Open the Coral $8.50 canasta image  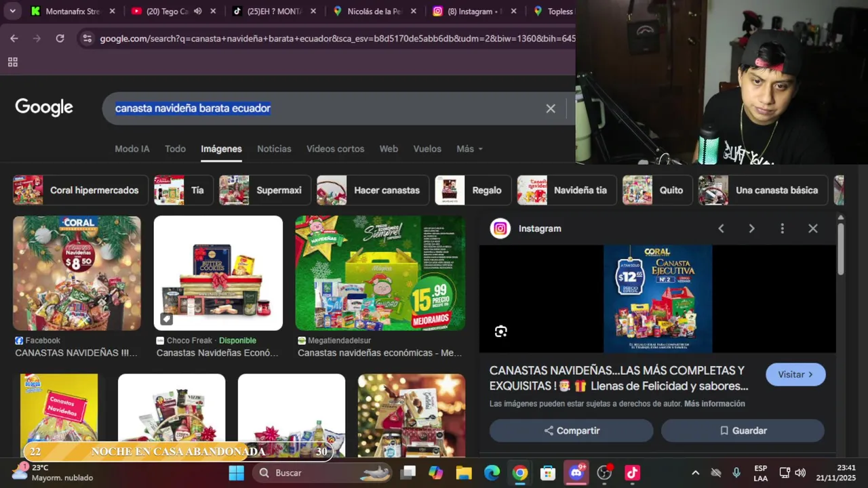tap(77, 273)
